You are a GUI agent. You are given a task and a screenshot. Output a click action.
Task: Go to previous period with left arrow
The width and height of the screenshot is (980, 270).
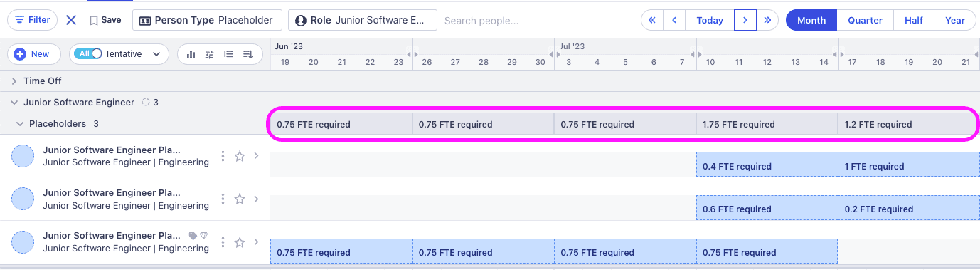click(x=674, y=20)
